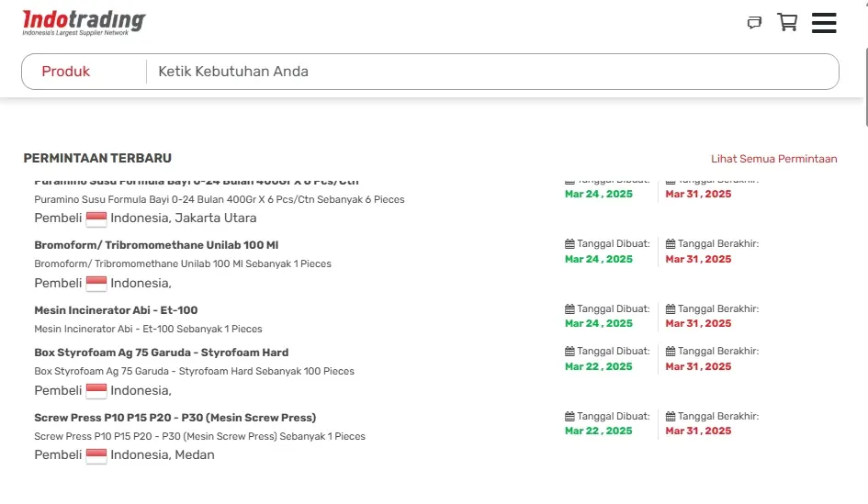
Task: Click calendar icon for Screw Press Tanggal Berakhir
Action: 671,417
